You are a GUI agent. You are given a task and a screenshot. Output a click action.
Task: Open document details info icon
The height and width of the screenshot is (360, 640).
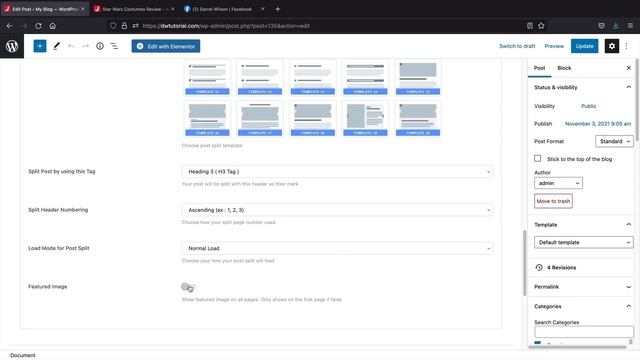pos(100,46)
